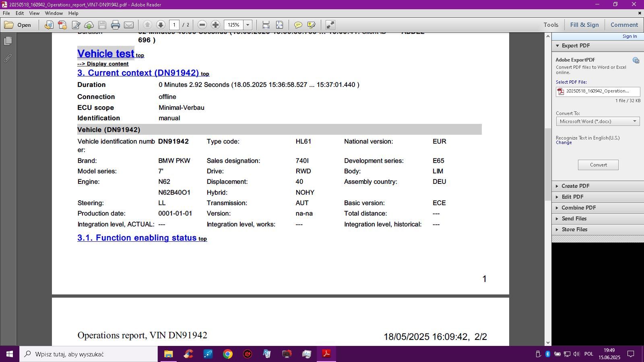This screenshot has width=644, height=362.
Task: Expand the Send Files section
Action: 598,218
